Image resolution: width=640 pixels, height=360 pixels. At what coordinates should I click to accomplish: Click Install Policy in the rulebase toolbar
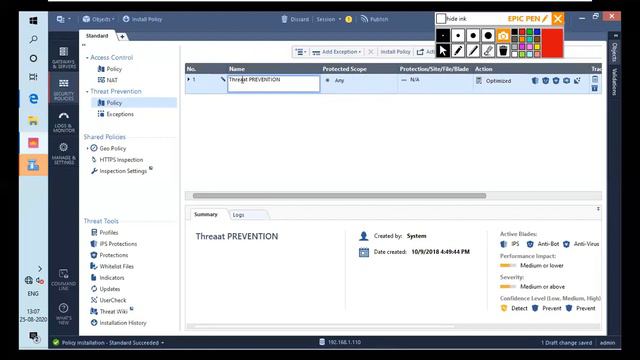point(395,52)
